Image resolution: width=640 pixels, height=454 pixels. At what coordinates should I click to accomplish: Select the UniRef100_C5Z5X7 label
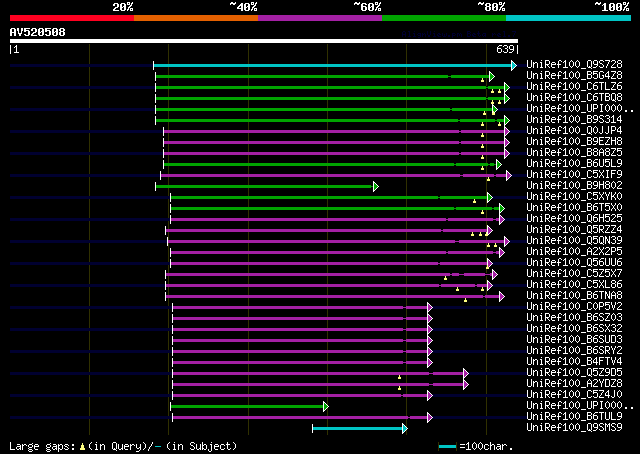574,274
